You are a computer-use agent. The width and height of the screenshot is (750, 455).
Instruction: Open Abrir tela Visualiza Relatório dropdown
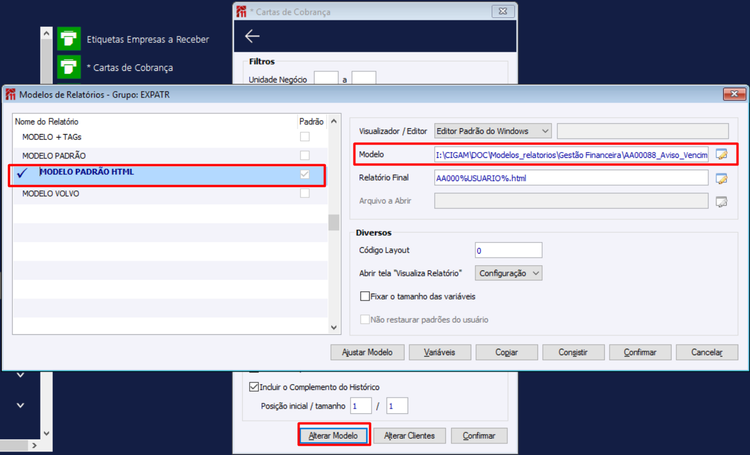click(x=508, y=273)
